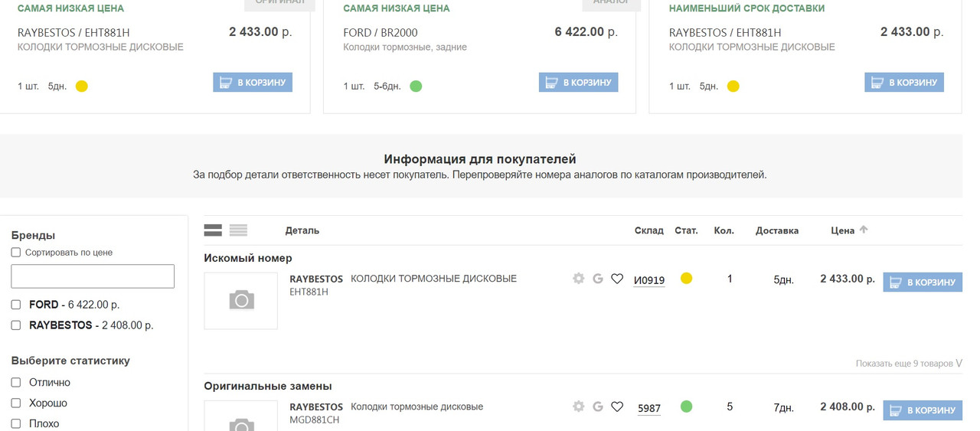This screenshot has width=980, height=431.
Task: Click 7дн. delivery in MGD881CH row
Action: pos(783,408)
